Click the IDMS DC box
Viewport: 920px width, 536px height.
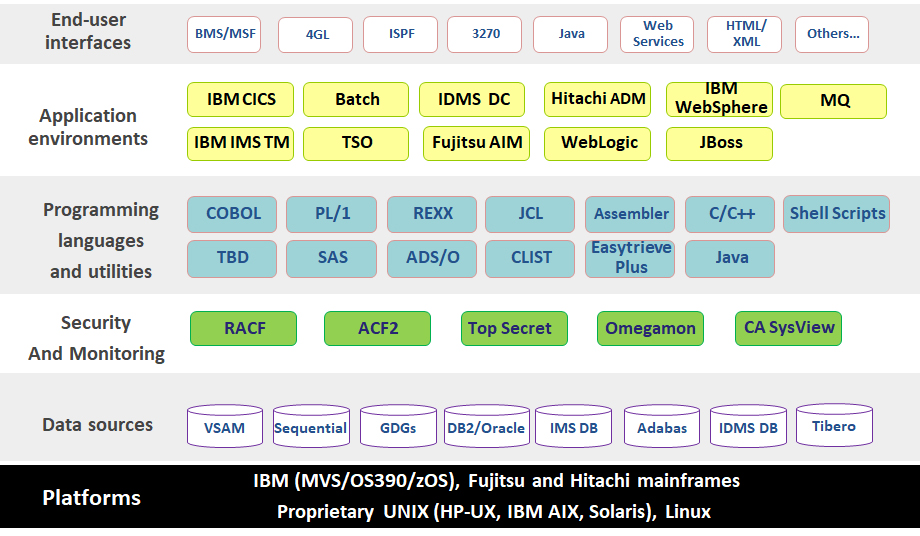point(472,99)
